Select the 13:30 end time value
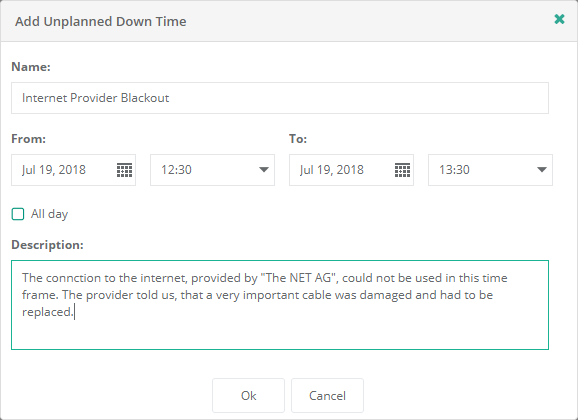 (454, 170)
